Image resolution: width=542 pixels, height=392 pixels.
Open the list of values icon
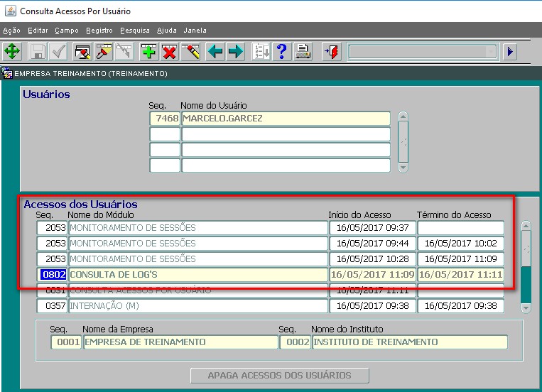pos(261,52)
